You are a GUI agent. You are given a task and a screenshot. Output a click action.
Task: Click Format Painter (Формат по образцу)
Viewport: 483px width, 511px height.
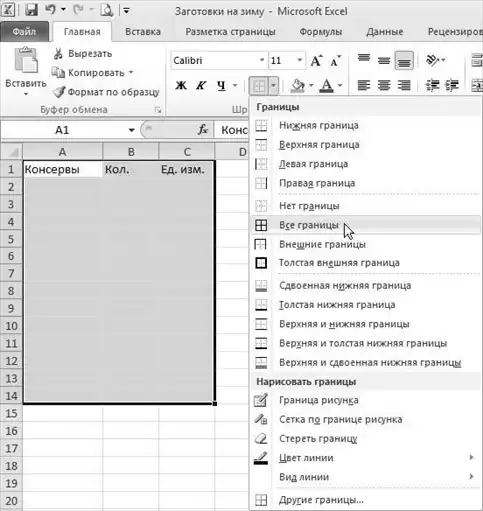point(106,92)
